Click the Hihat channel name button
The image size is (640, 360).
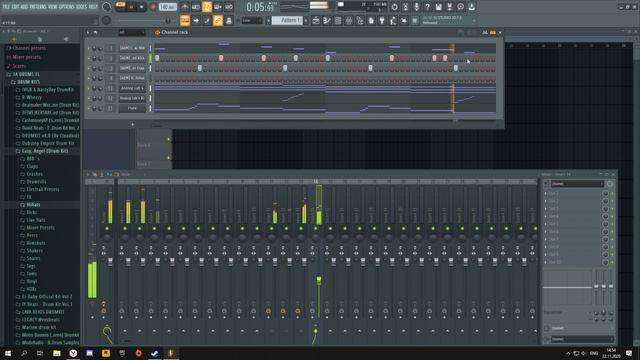[x=132, y=78]
